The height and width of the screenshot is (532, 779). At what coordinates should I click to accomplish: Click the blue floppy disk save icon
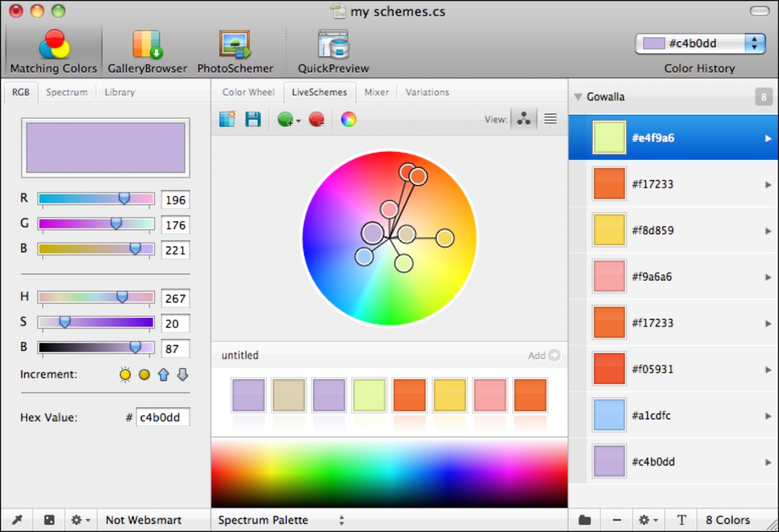click(x=253, y=119)
